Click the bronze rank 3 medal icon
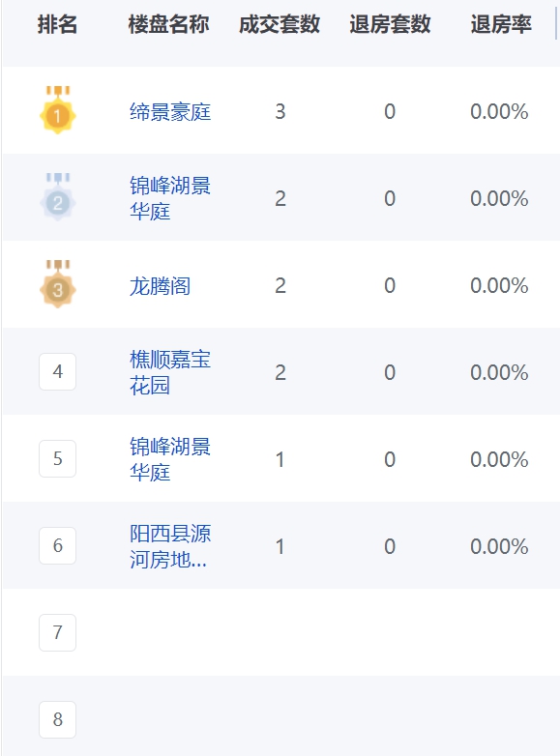The image size is (560, 756). pos(58,284)
